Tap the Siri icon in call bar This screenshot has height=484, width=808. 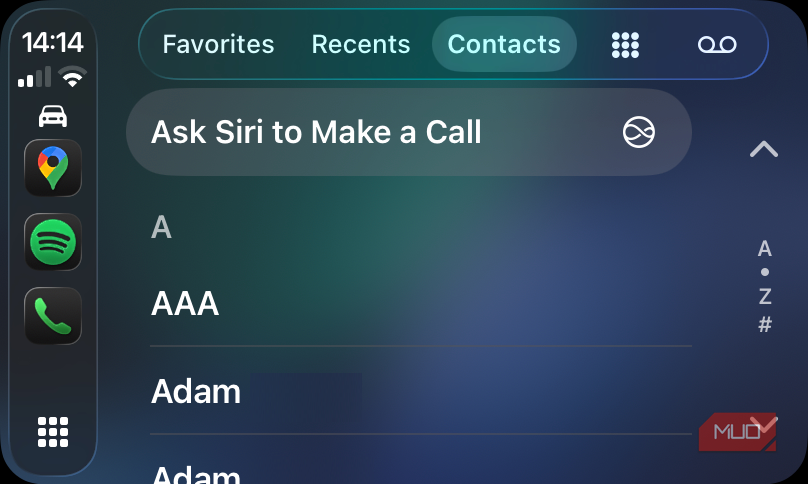639,132
